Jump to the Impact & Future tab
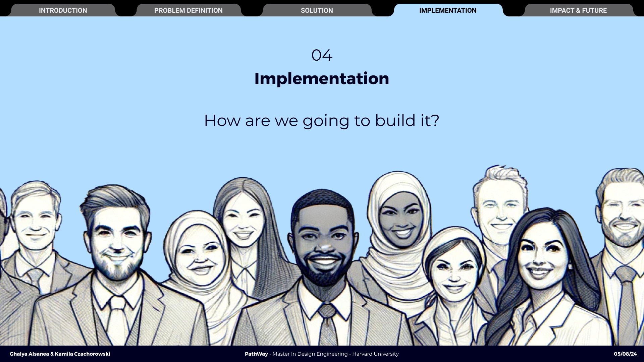 pyautogui.click(x=578, y=10)
